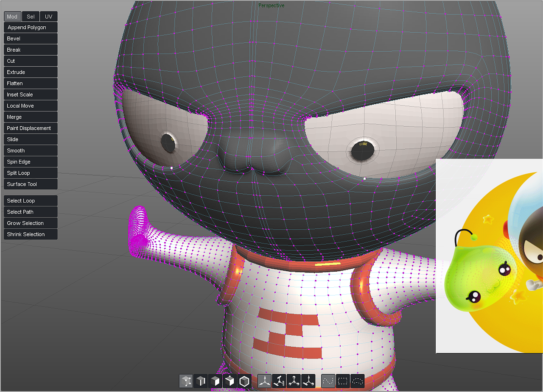This screenshot has height=392, width=543.
Task: Open the UV tab
Action: (x=48, y=16)
